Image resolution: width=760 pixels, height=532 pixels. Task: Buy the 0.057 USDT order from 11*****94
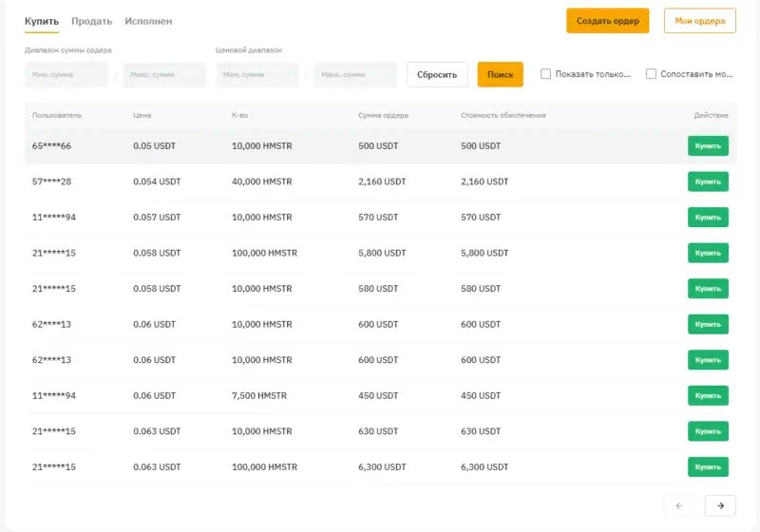pyautogui.click(x=708, y=217)
